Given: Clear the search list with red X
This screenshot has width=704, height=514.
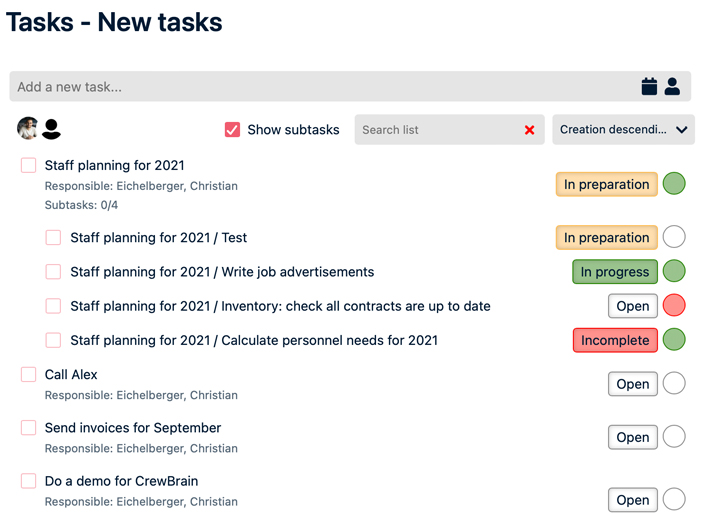Looking at the screenshot, I should click(529, 130).
